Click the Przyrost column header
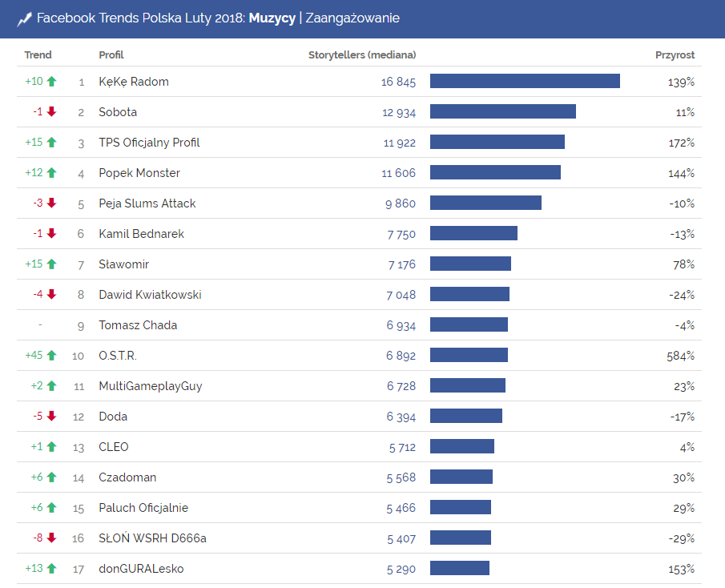Screen dimensions: 725x588 [675, 55]
